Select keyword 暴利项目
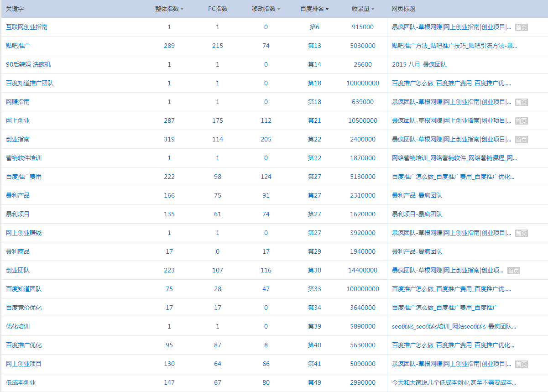Screen dimensions: 548x392 point(18,214)
